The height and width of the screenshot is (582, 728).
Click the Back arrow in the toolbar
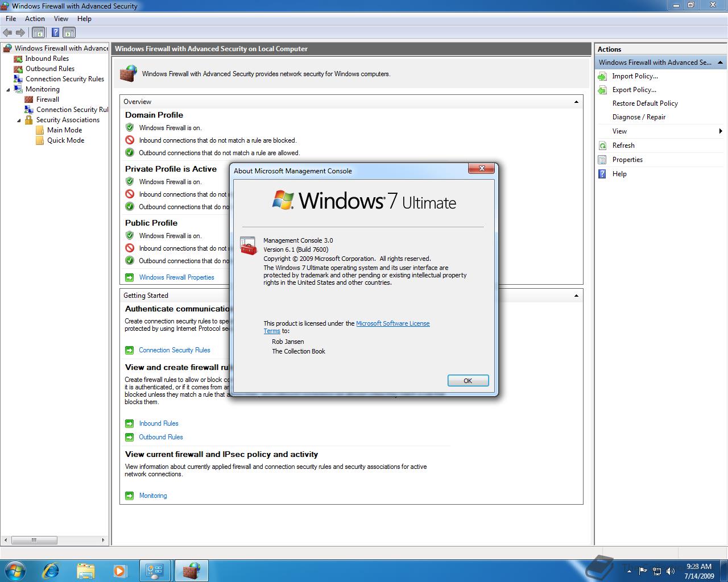[7, 33]
